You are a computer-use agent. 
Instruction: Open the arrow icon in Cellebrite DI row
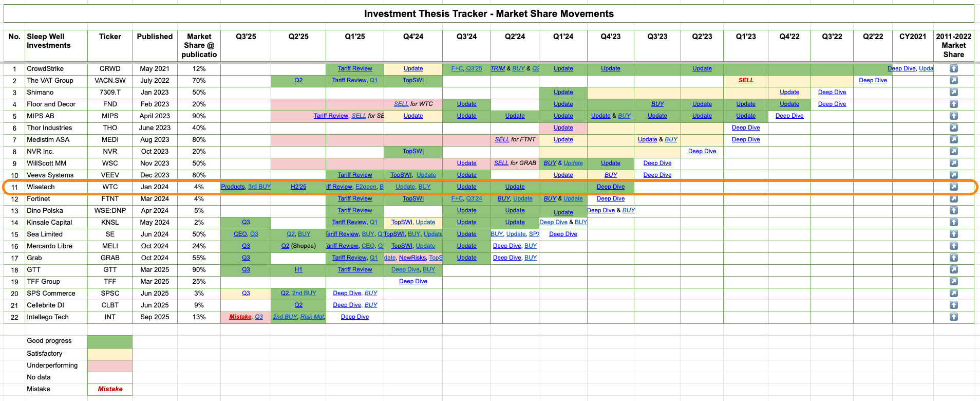(x=953, y=305)
